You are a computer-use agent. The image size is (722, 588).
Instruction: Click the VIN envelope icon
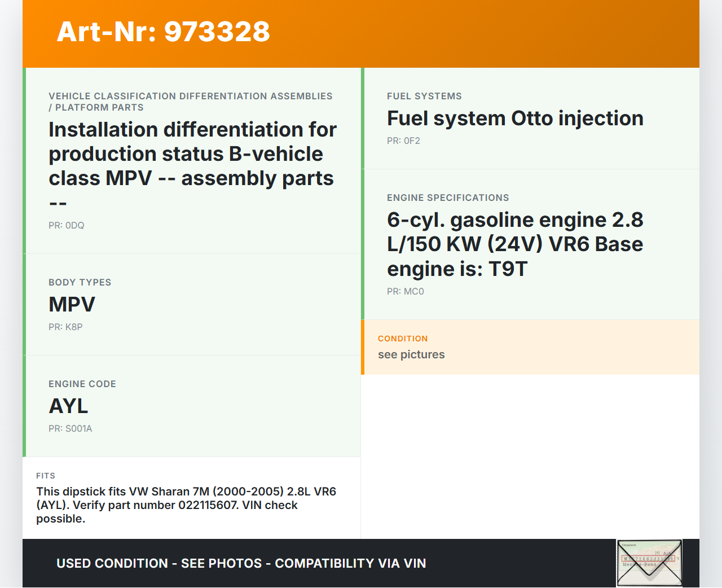pyautogui.click(x=649, y=563)
